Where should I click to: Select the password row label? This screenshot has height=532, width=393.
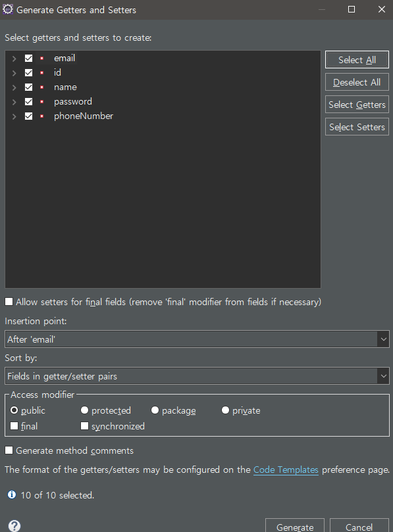tap(73, 101)
